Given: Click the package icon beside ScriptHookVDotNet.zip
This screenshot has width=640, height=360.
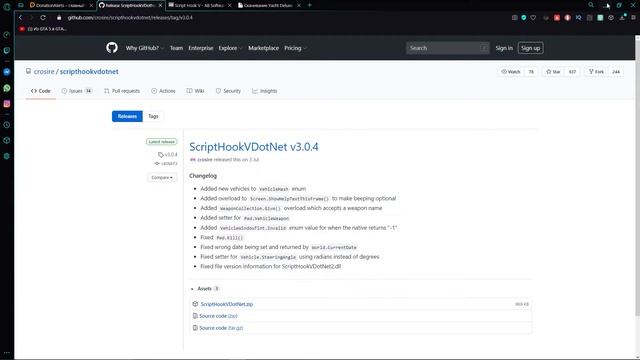Looking at the screenshot, I should coord(195,304).
